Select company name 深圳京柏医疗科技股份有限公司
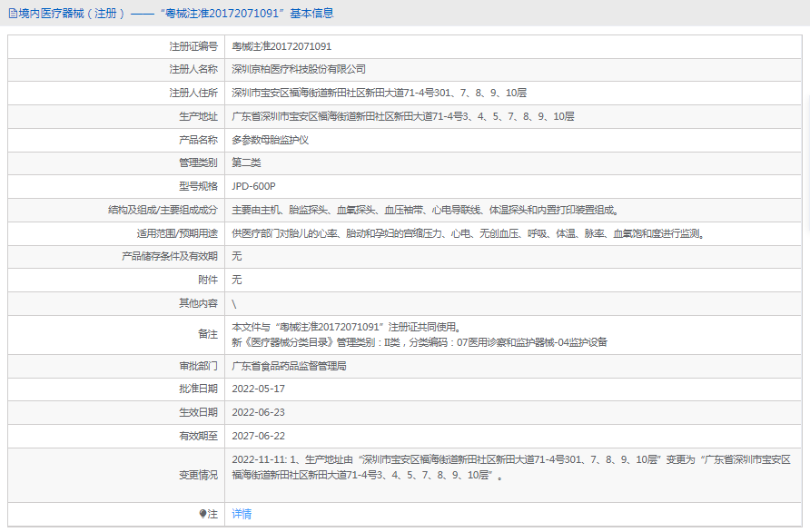This screenshot has width=810, height=532. pos(299,69)
